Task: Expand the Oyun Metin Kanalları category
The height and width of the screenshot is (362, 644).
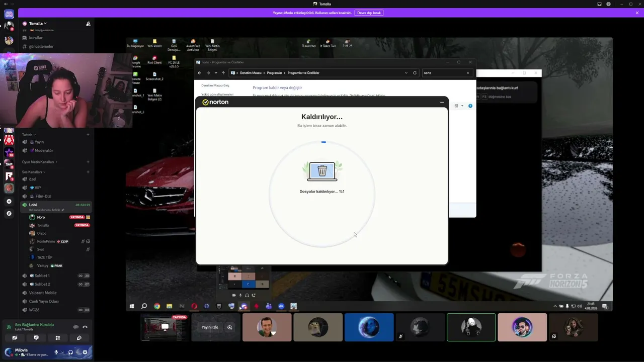Action: click(x=39, y=162)
